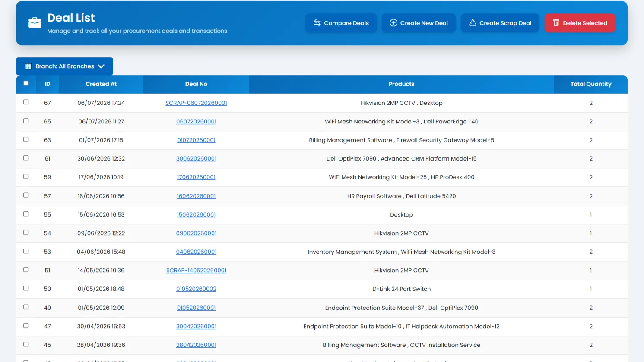Viewport: 644px width, 362px height.
Task: Check the row with ID 65
Action: (26, 121)
